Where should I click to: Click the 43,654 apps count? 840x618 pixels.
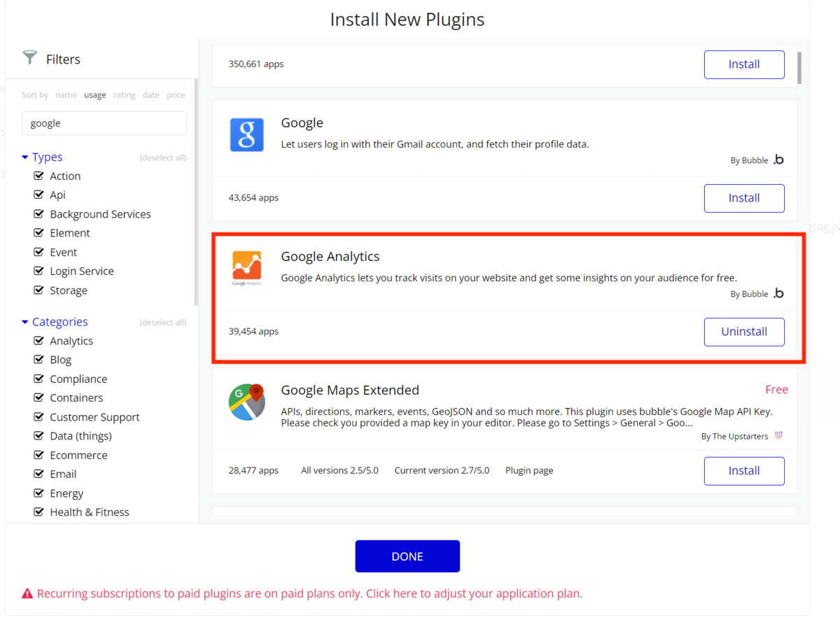click(x=253, y=197)
